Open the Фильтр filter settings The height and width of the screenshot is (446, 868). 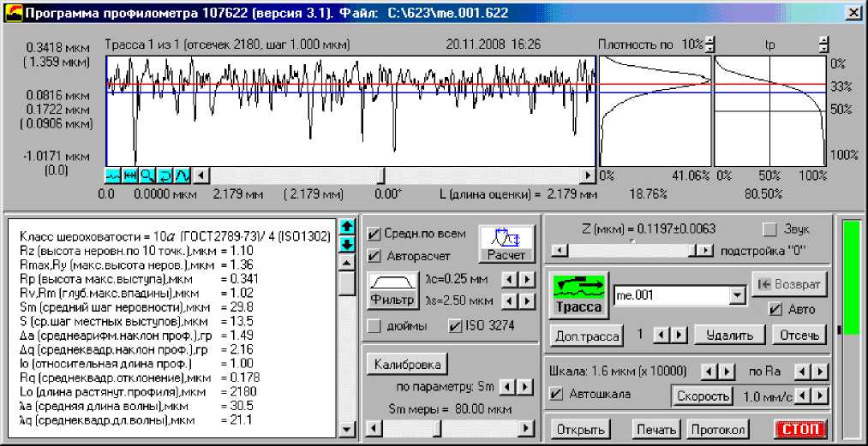click(x=392, y=291)
